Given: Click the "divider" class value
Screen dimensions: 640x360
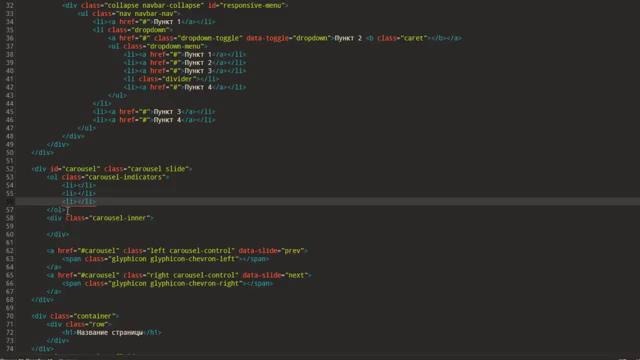Looking at the screenshot, I should pyautogui.click(x=178, y=79).
